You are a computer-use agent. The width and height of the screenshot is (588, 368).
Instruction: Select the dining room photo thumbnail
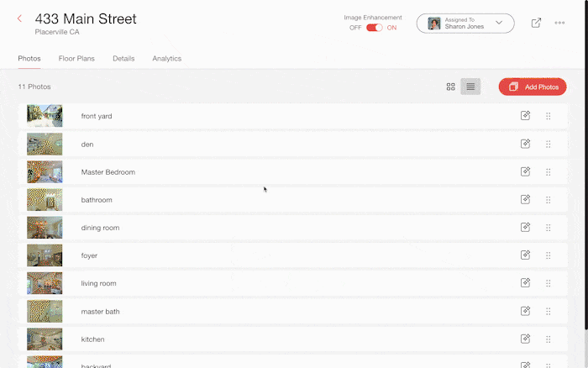pyautogui.click(x=45, y=228)
